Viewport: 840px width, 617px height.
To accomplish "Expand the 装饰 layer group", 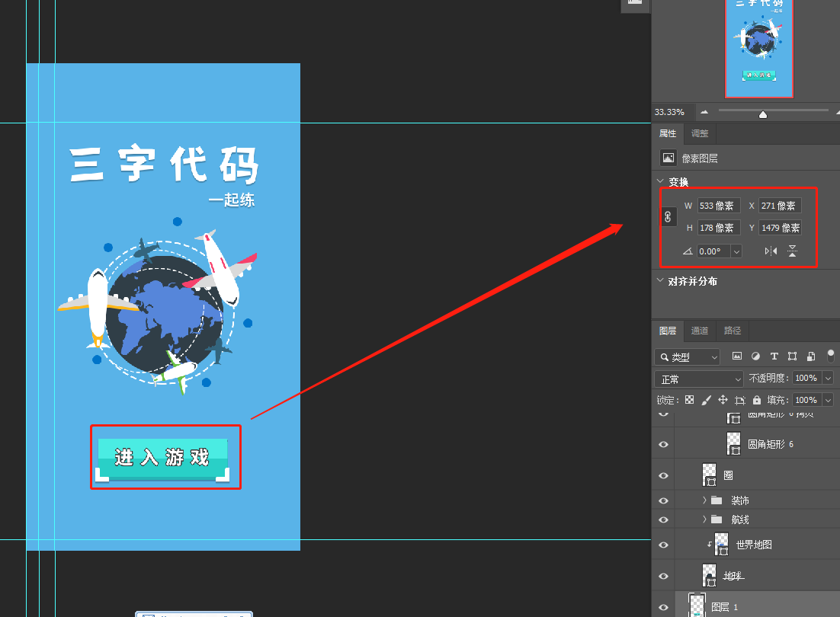I will pos(704,500).
